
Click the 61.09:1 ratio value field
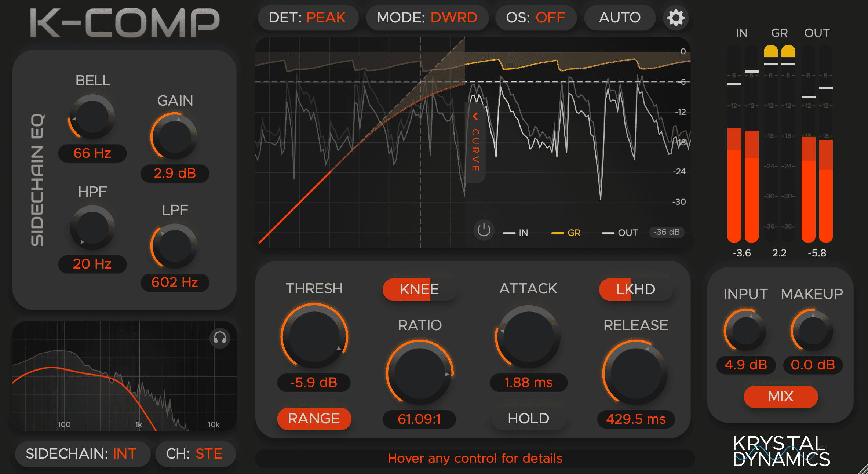point(419,419)
